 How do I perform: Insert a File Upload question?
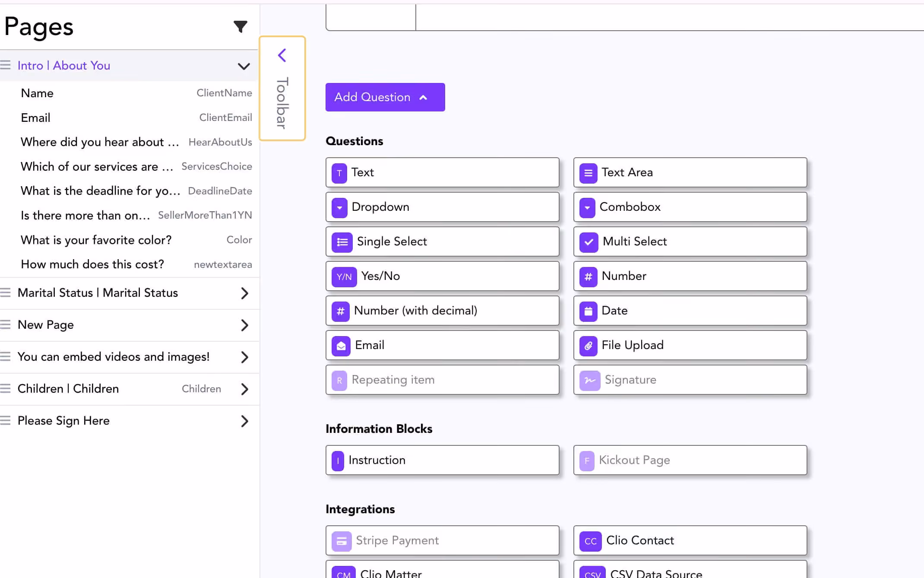[690, 345]
